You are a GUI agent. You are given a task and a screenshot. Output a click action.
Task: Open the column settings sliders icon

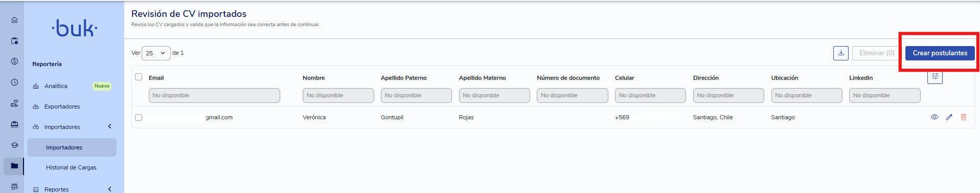coord(935,77)
